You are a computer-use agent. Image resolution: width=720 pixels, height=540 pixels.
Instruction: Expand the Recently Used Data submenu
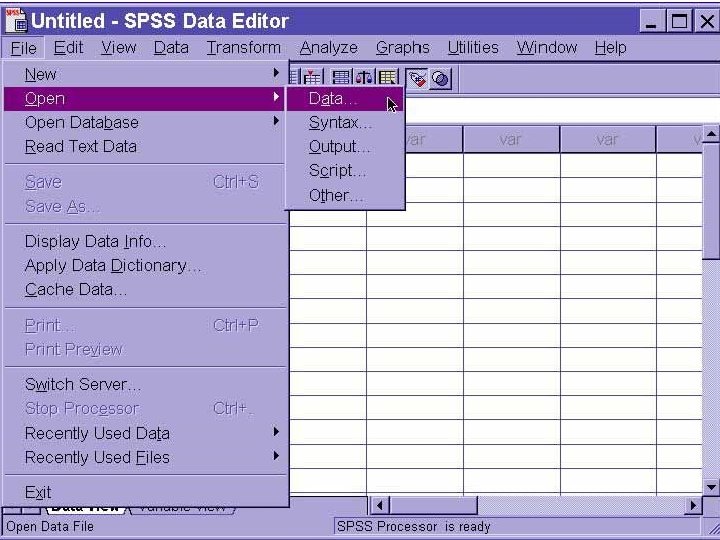(146, 433)
